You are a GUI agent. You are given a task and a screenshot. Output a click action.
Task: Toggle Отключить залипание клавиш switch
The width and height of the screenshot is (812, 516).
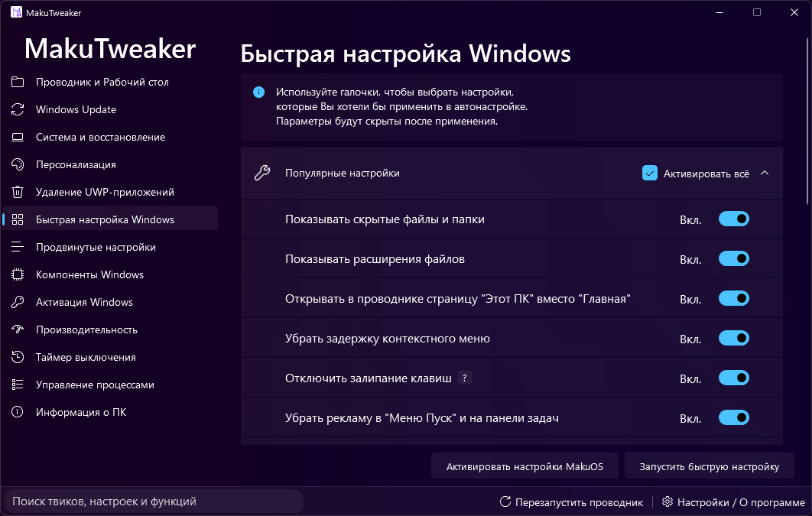click(734, 378)
